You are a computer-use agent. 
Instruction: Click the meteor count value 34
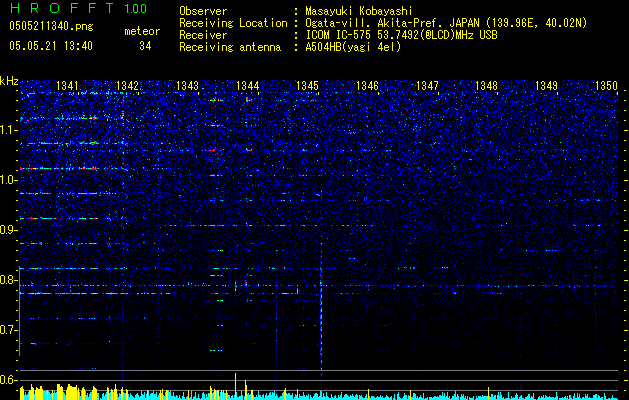pyautogui.click(x=145, y=46)
